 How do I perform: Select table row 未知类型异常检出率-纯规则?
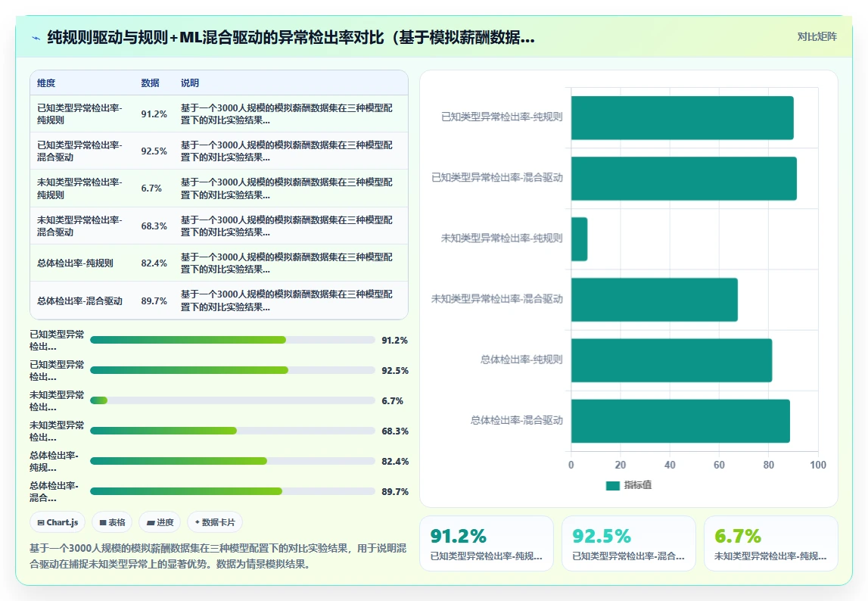tap(219, 188)
